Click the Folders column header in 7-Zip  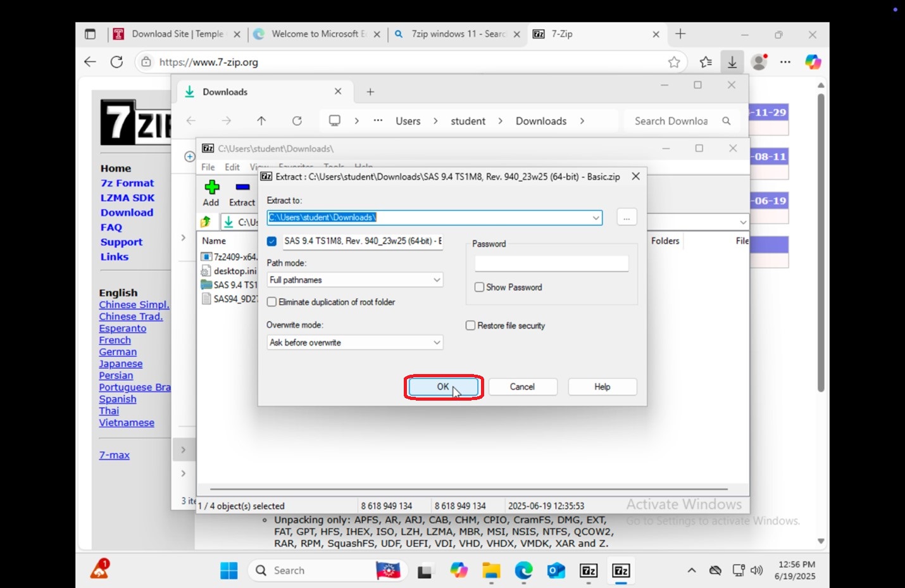point(665,241)
